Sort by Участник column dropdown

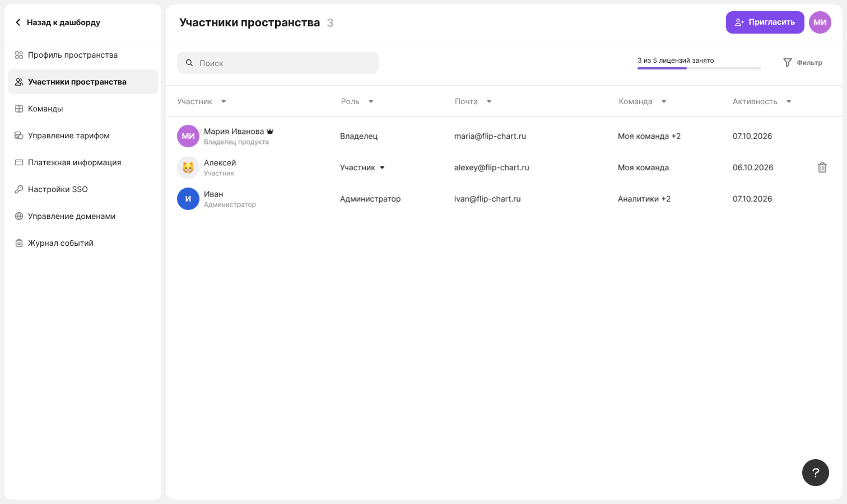click(224, 101)
